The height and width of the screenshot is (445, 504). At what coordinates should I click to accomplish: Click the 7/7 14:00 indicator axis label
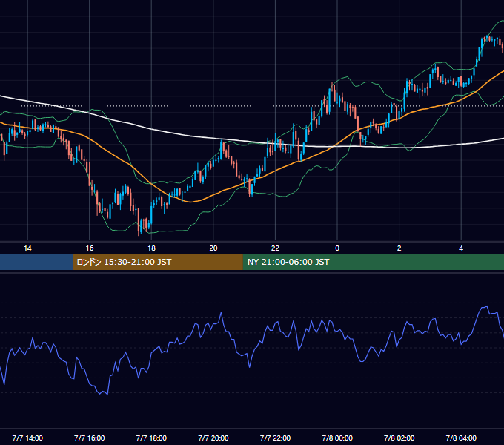pos(27,438)
